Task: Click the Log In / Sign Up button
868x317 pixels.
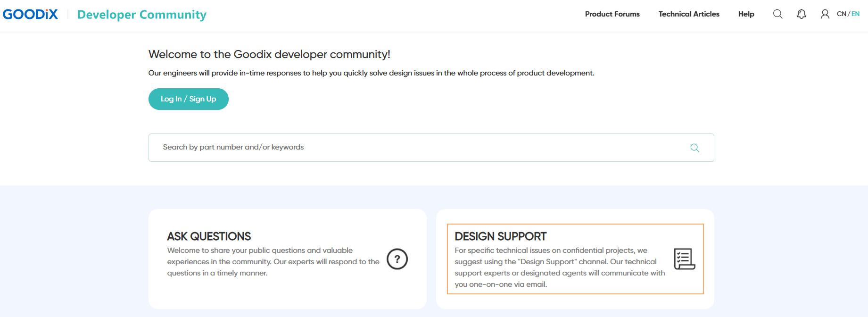Action: (x=189, y=99)
